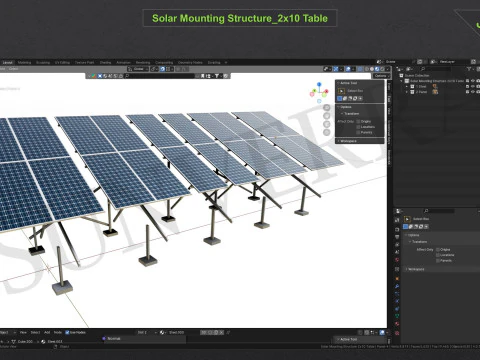Toggle the snapping magnet in viewport header
Viewport: 480px width, 360px height.
pyautogui.click(x=162, y=69)
